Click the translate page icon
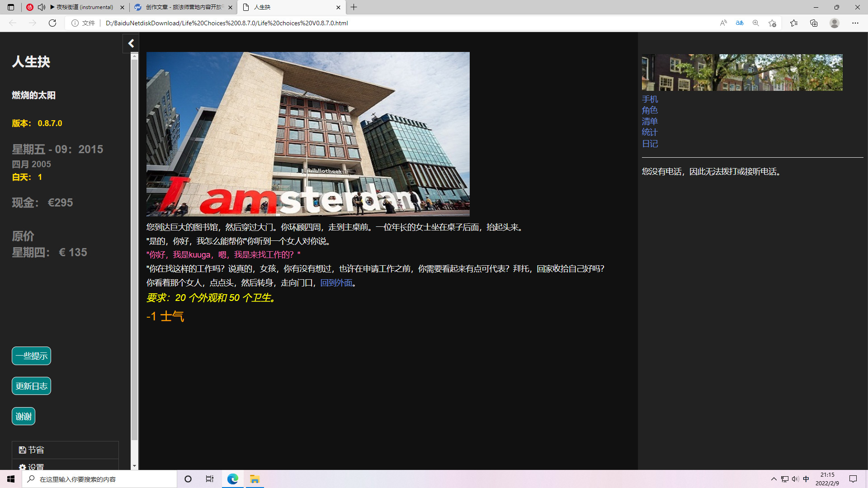This screenshot has width=868, height=488. [x=740, y=23]
